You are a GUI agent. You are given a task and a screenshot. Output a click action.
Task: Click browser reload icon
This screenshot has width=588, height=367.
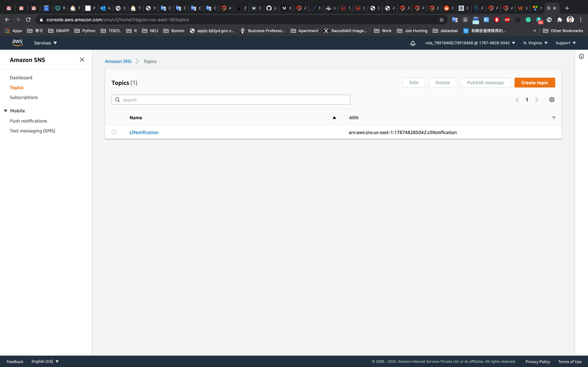[28, 20]
